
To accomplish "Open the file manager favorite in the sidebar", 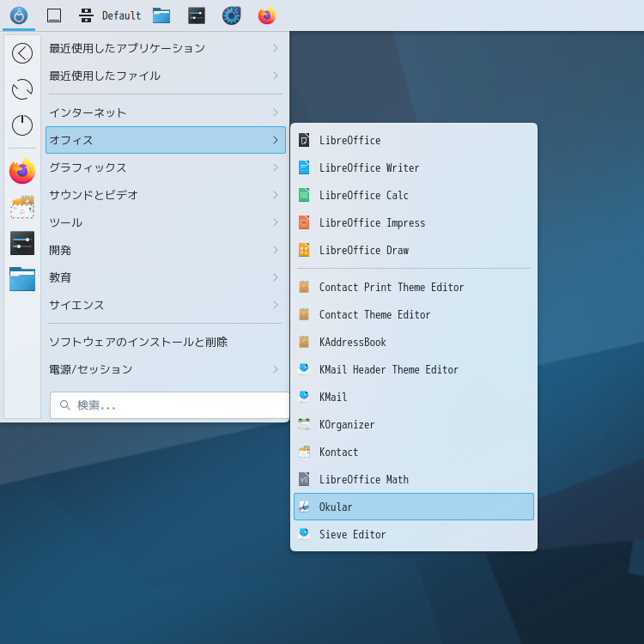I will [22, 279].
